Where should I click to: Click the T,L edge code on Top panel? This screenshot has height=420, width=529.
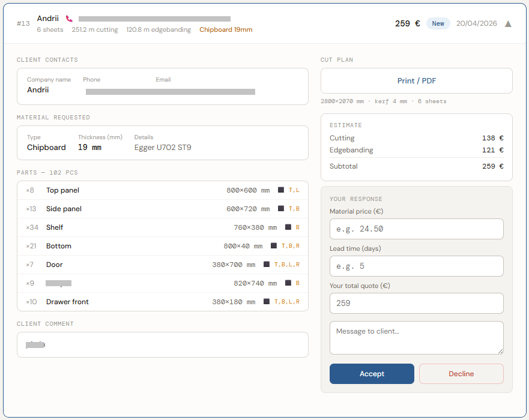(294, 190)
